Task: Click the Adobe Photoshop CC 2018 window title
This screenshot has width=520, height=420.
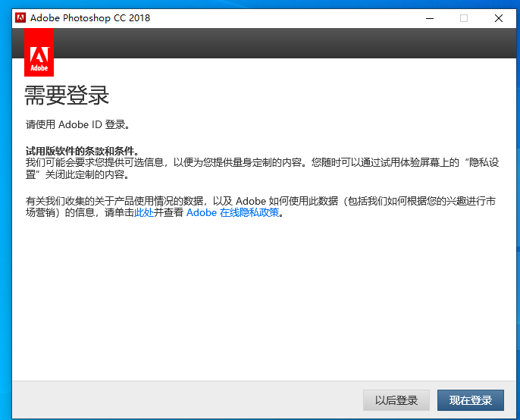Action: [x=90, y=18]
